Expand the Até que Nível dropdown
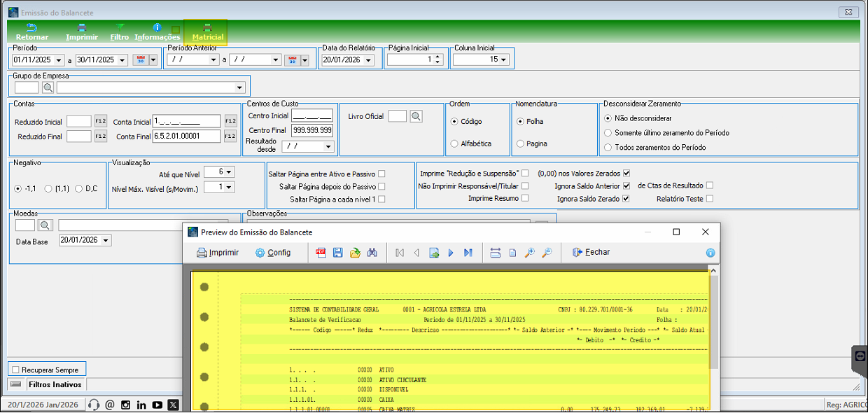Viewport: 868px width, 413px height. (x=229, y=171)
